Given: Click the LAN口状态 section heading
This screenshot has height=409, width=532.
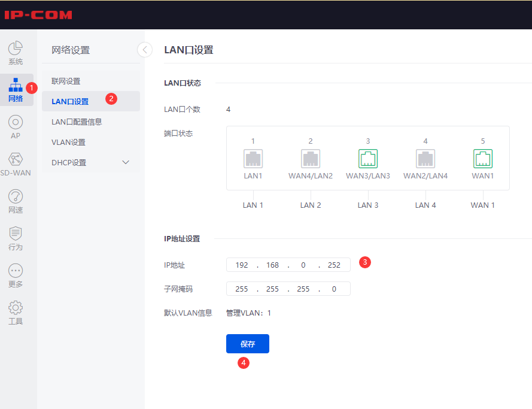Looking at the screenshot, I should coord(183,83).
